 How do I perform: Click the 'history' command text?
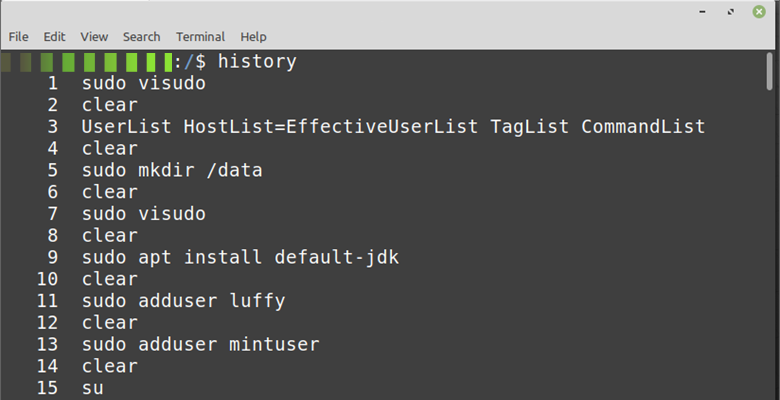click(x=257, y=61)
